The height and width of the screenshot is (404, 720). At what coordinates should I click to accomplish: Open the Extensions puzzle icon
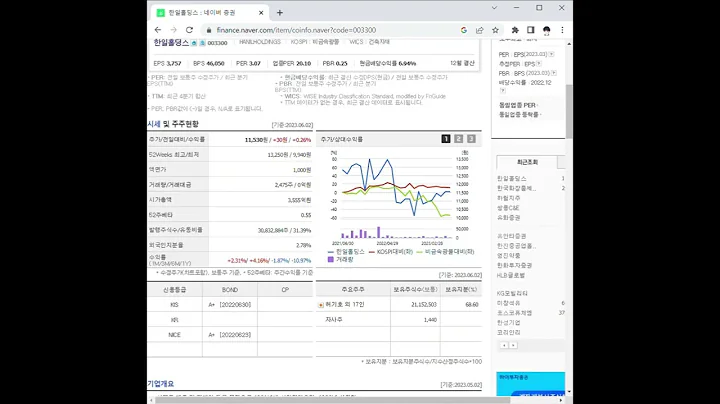(515, 30)
